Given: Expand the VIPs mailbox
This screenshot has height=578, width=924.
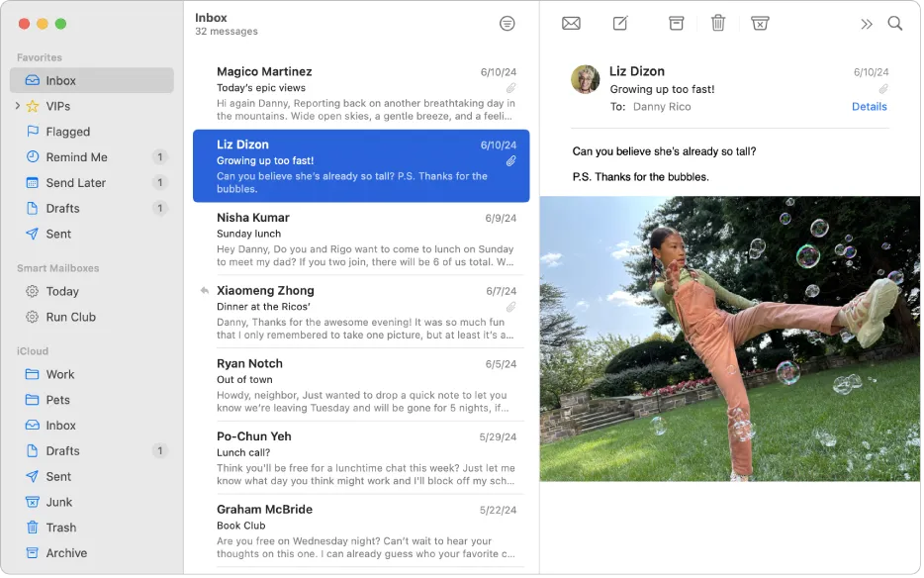Looking at the screenshot, I should click(18, 106).
